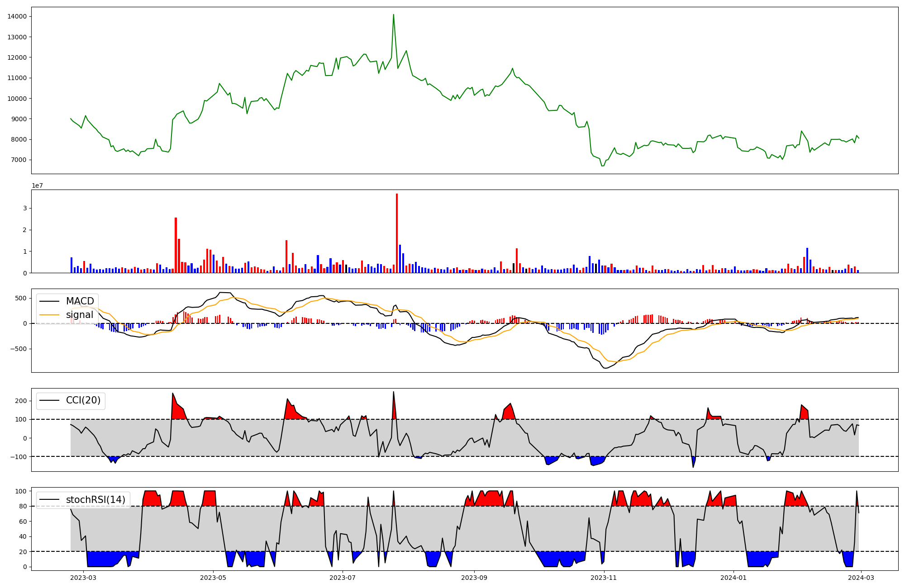Image resolution: width=905 pixels, height=588 pixels.
Task: Click the −500 tick on MACD axis
Action: 19,349
